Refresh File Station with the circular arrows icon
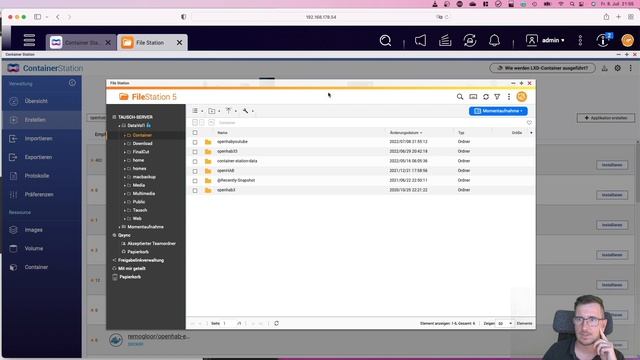This screenshot has width=640, height=360. [x=486, y=97]
